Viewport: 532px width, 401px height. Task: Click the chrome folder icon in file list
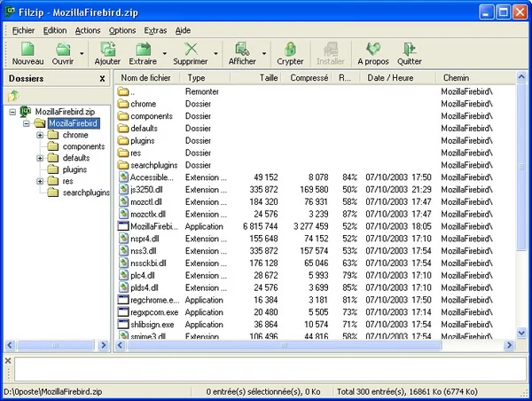[123, 104]
